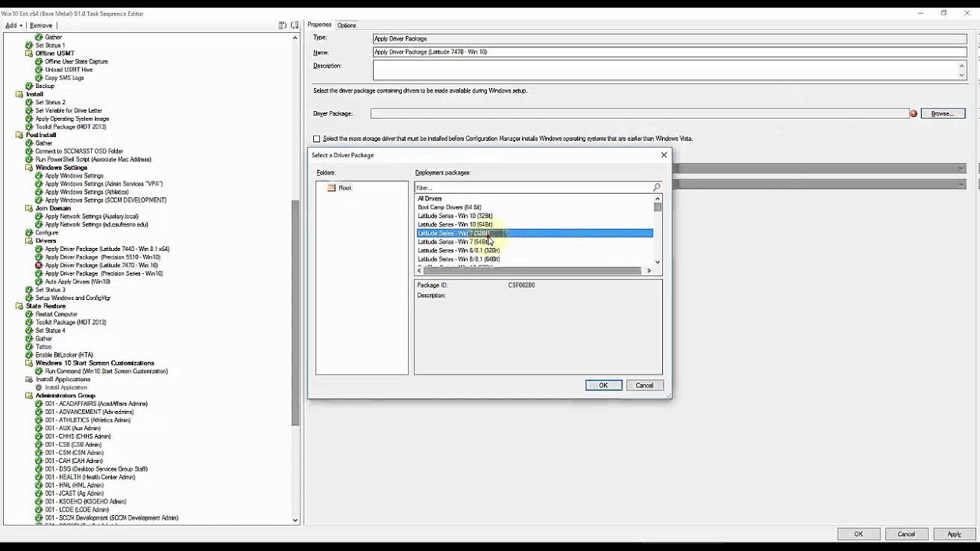Select Connect to SCCMASST OSD Folder step
Image resolution: width=980 pixels, height=551 pixels.
coord(79,152)
